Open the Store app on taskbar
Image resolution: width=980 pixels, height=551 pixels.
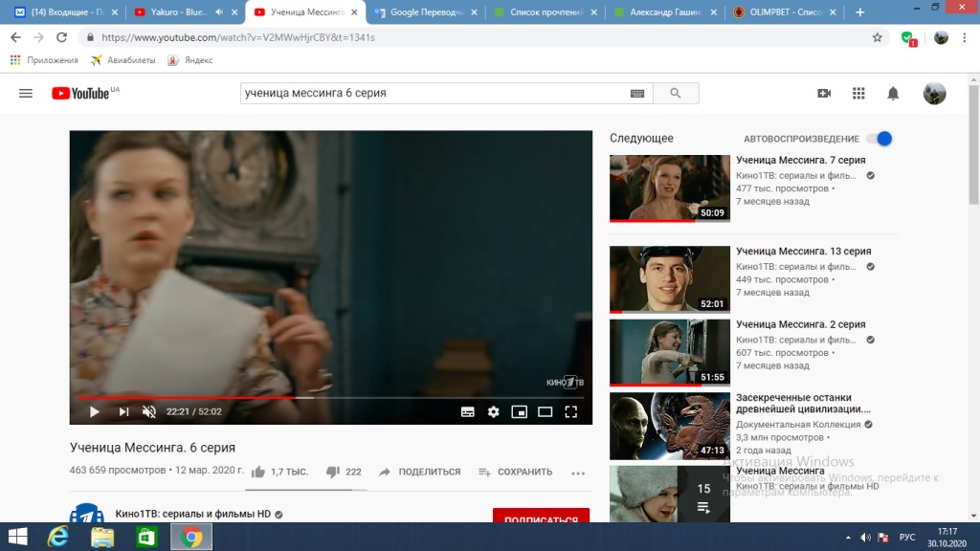(x=146, y=537)
